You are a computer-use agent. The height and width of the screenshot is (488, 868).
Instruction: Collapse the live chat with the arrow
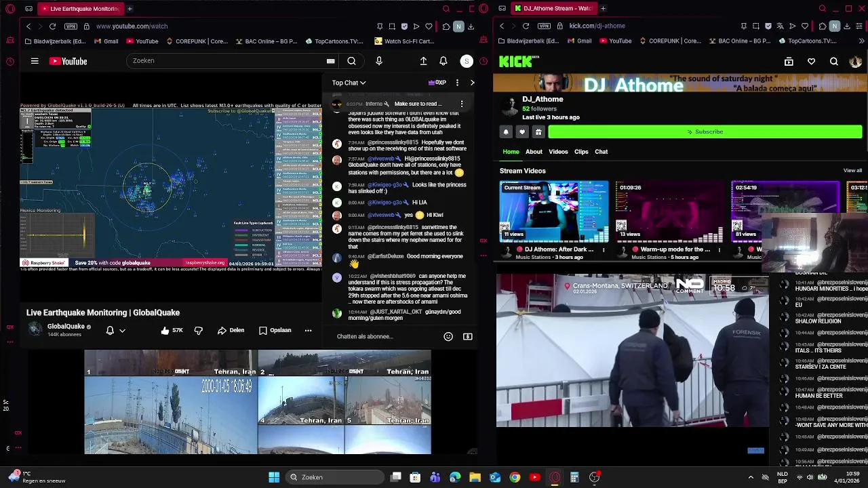pos(472,83)
